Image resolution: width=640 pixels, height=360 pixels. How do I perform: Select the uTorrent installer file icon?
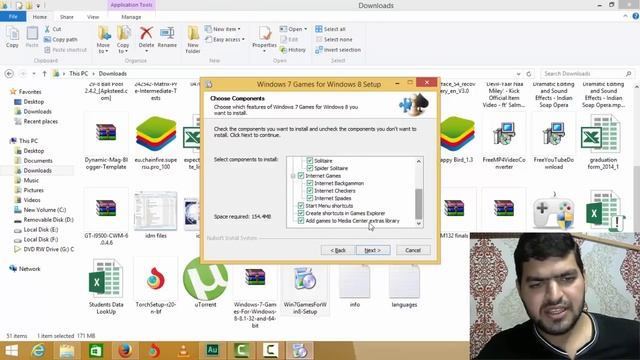pos(205,280)
